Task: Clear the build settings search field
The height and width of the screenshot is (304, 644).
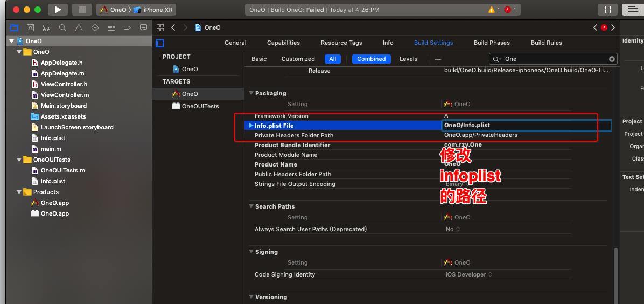Action: pyautogui.click(x=612, y=59)
